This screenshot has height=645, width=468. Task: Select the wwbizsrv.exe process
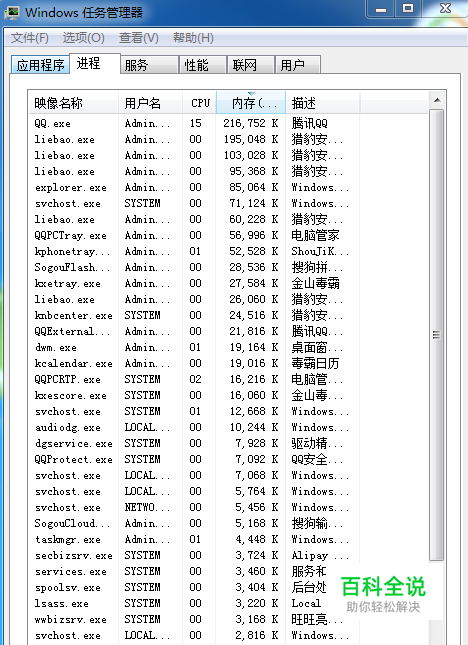[195, 620]
